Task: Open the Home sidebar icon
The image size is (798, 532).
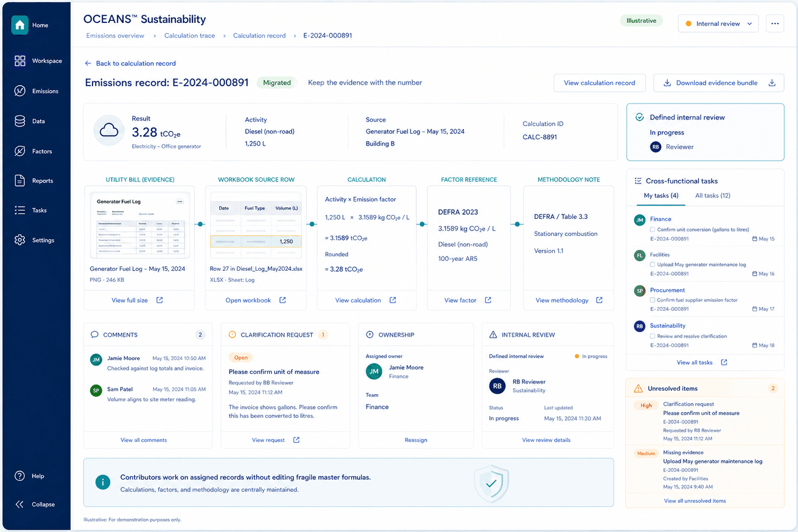Action: [x=20, y=25]
